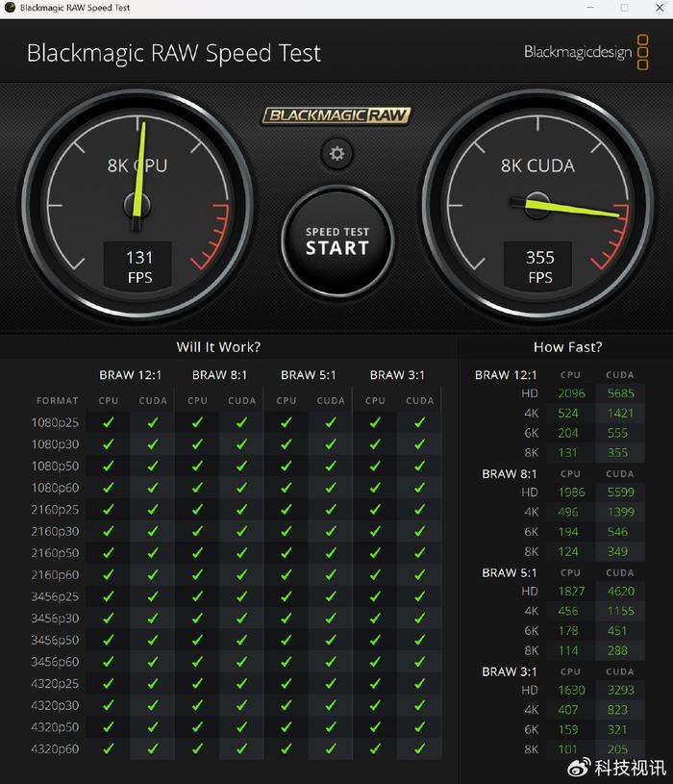The image size is (673, 784).
Task: Close the Blackmagic RAW Speed Test window
Action: point(660,8)
